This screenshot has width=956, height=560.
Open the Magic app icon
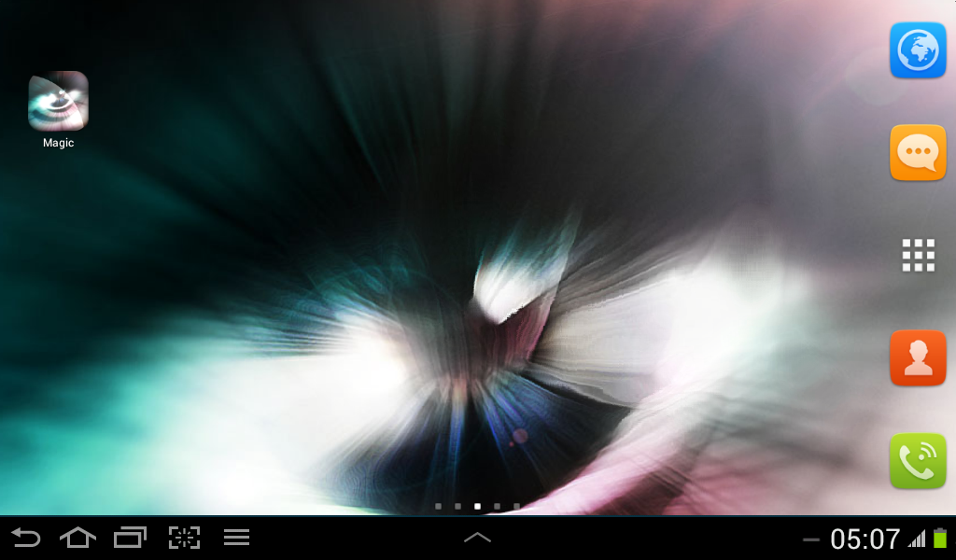[x=59, y=101]
